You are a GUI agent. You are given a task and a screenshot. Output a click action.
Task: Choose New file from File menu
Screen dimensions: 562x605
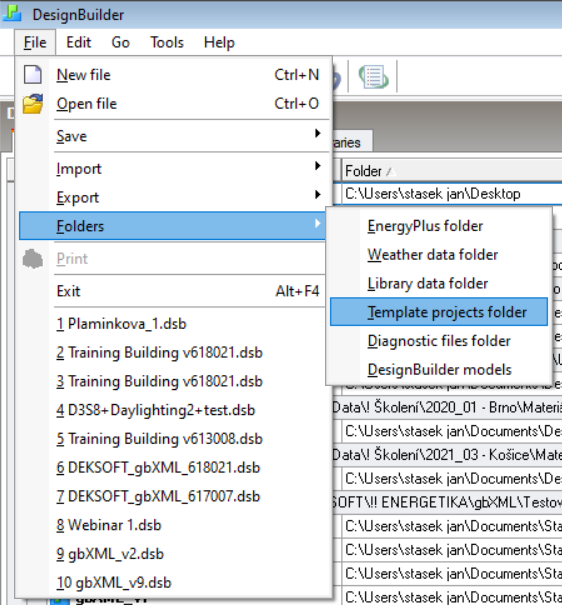(173, 75)
